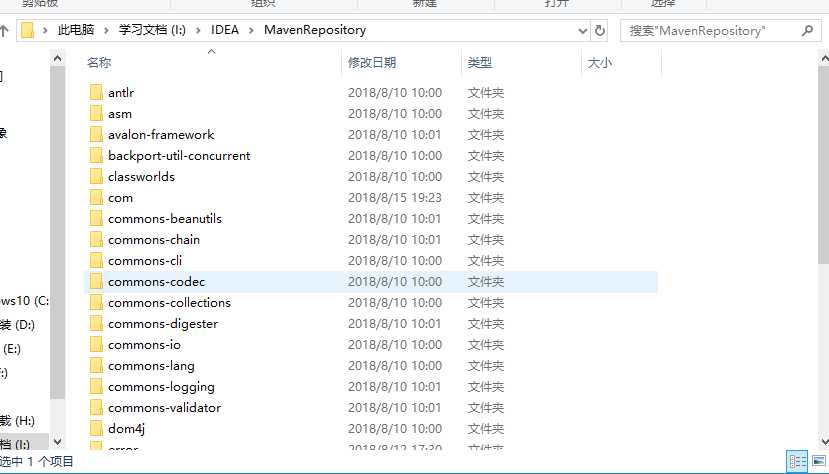Click the navigation pane scrollbar thumb
Screen dimensions: 829x474
click(x=58, y=233)
